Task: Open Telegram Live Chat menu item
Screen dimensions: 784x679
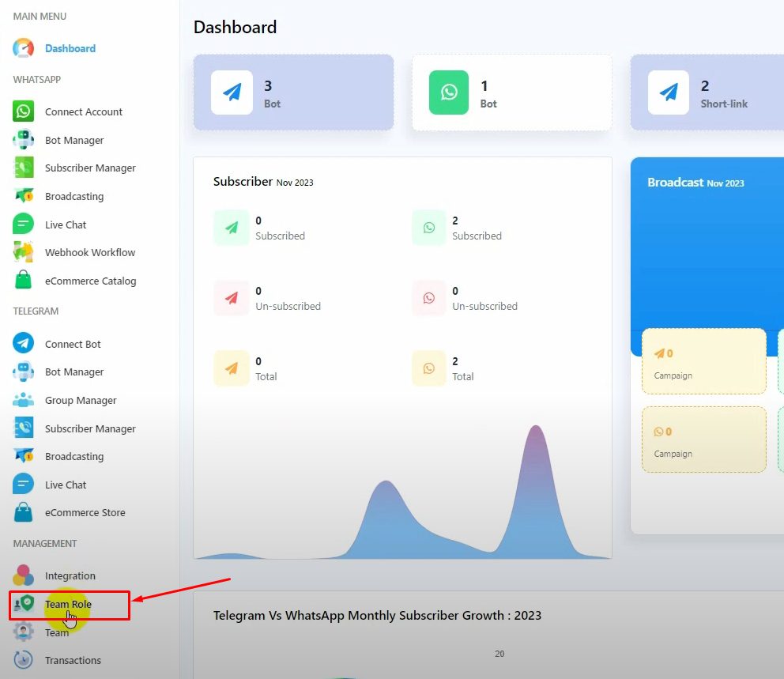Action: coord(66,485)
